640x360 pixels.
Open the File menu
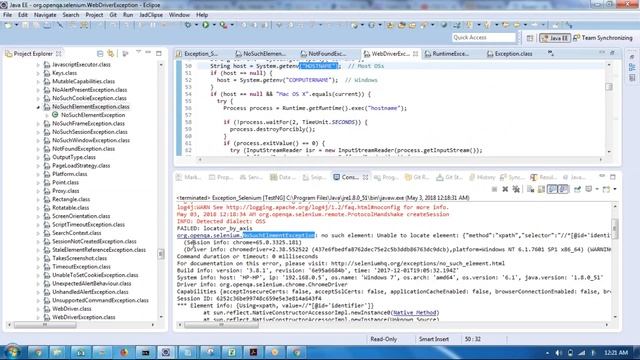[x=8, y=15]
